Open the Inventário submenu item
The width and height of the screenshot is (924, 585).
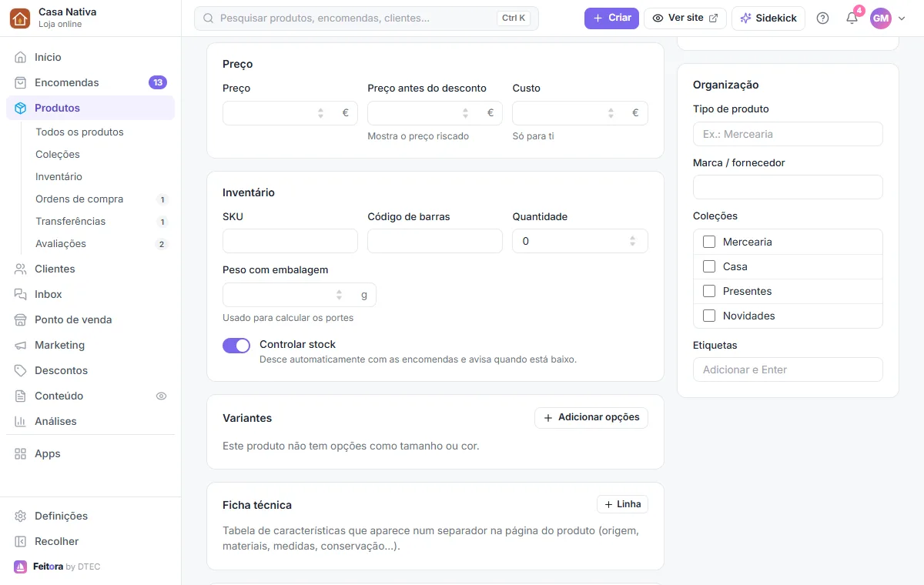point(101,176)
